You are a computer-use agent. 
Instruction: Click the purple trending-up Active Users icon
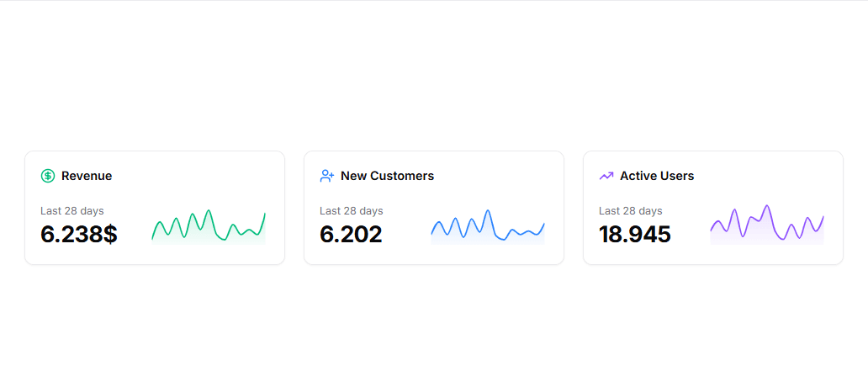coord(606,176)
